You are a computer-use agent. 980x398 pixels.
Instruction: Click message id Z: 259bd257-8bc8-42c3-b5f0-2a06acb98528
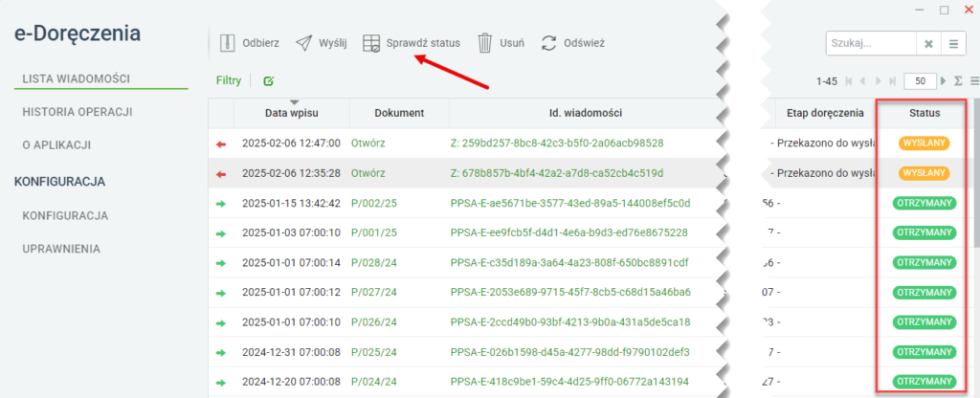(556, 144)
